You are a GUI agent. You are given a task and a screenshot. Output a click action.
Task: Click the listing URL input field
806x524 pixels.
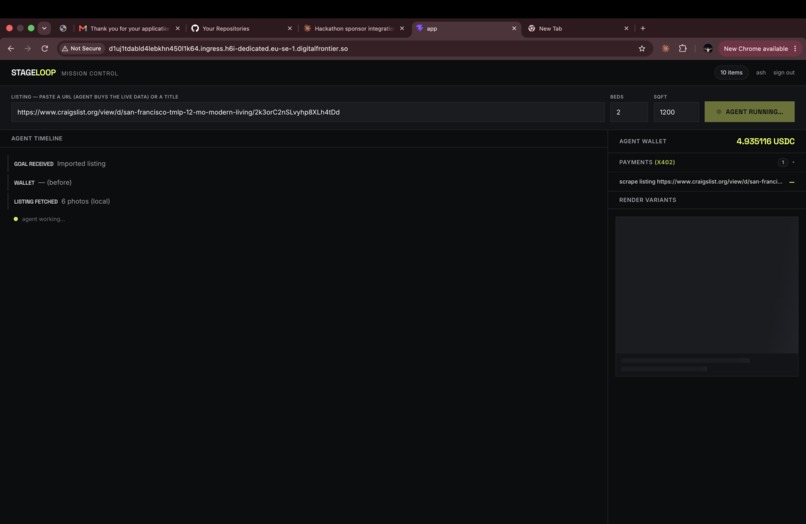coord(307,112)
